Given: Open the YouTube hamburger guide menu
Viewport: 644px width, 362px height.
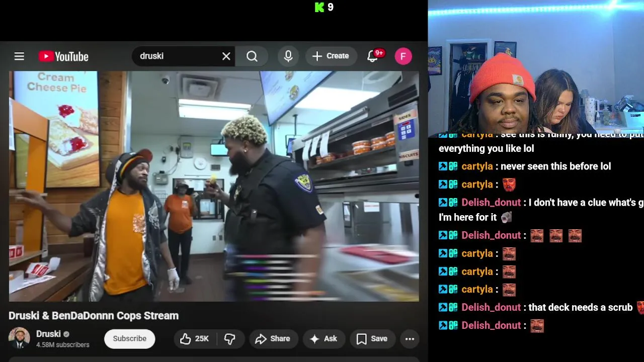Looking at the screenshot, I should point(19,56).
